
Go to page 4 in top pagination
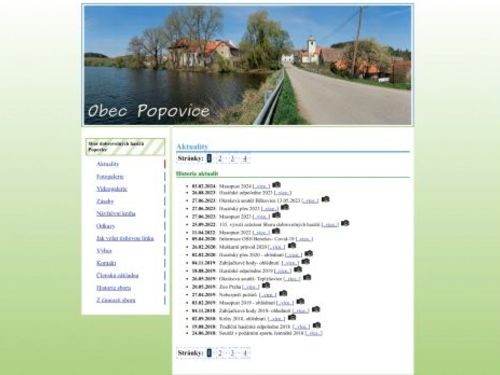coord(245,158)
